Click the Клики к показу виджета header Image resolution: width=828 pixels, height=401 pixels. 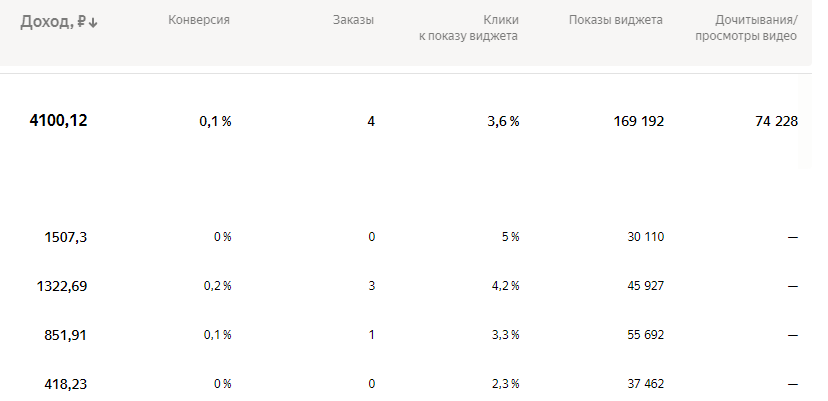click(468, 28)
